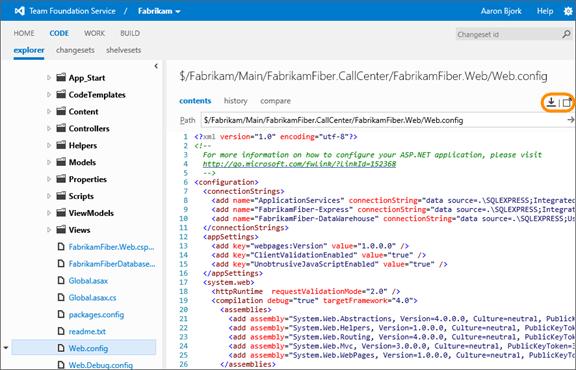The height and width of the screenshot is (370, 576).
Task: Switch to the BUILD hub
Action: point(130,33)
